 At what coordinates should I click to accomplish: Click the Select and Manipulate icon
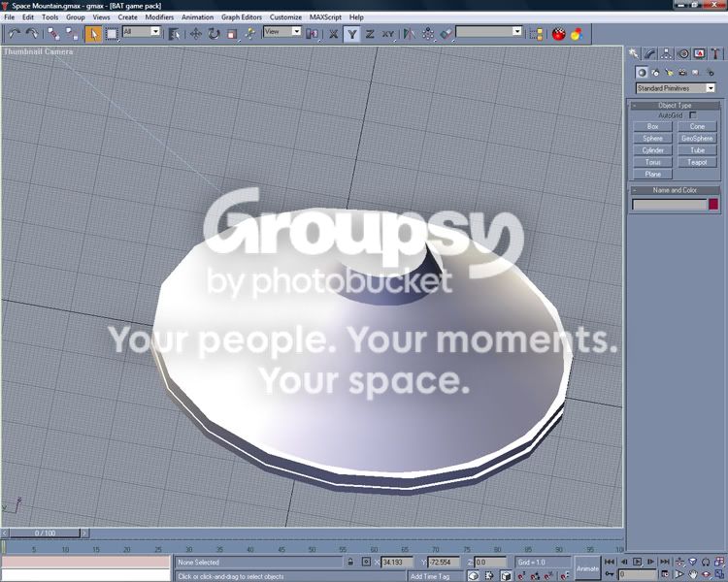coord(249,34)
